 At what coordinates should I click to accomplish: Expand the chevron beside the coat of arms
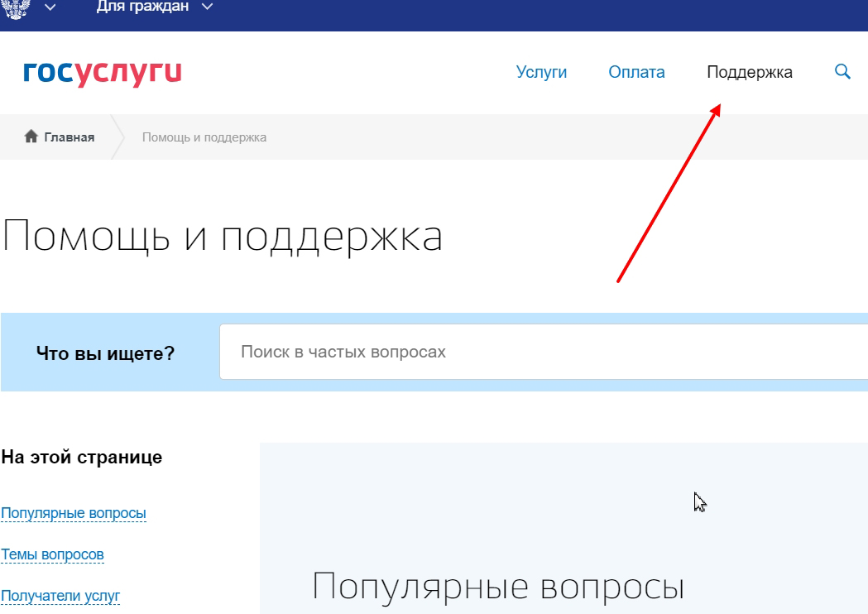point(50,7)
